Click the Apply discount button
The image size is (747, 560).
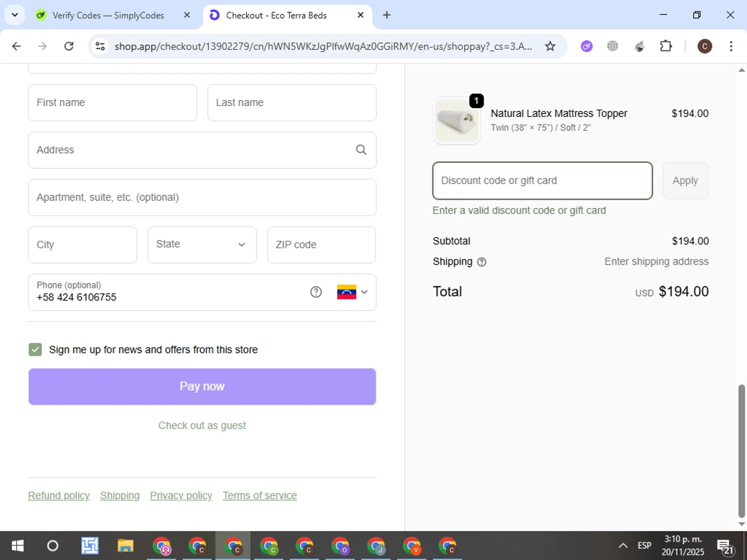click(685, 181)
